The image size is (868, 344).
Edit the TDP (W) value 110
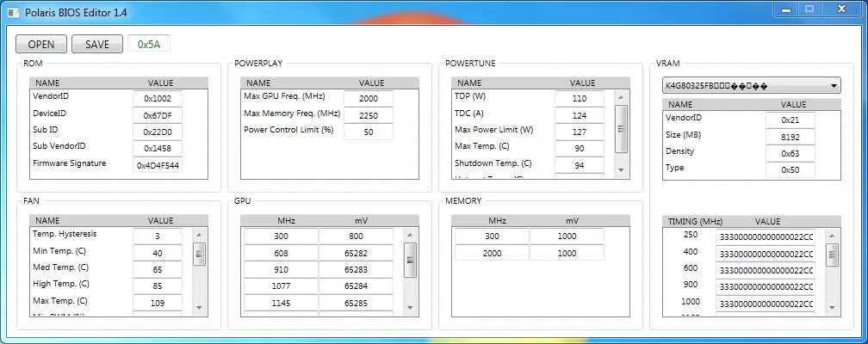579,99
